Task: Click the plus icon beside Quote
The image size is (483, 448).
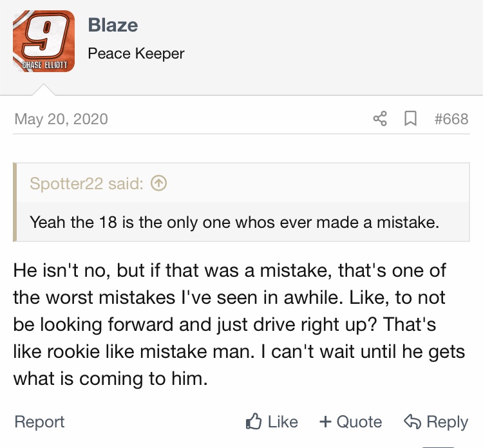Action: point(326,422)
